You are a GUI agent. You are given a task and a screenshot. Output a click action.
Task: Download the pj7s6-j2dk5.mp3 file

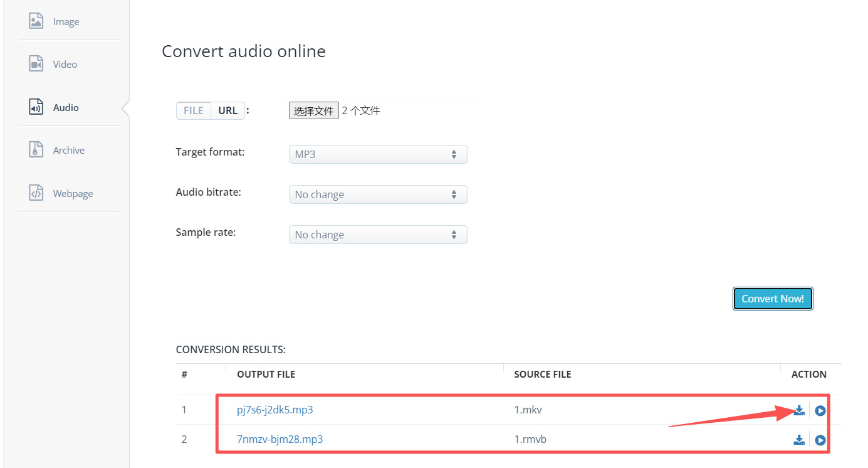(799, 411)
